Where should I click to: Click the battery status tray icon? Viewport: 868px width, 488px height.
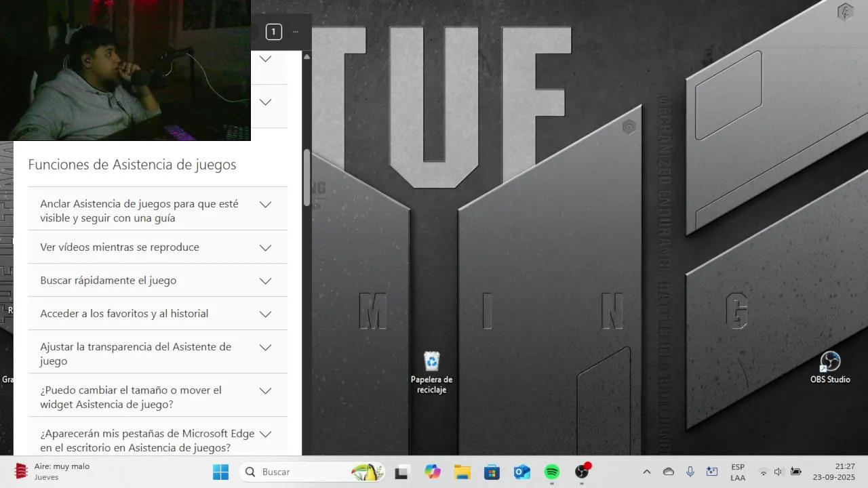click(796, 472)
